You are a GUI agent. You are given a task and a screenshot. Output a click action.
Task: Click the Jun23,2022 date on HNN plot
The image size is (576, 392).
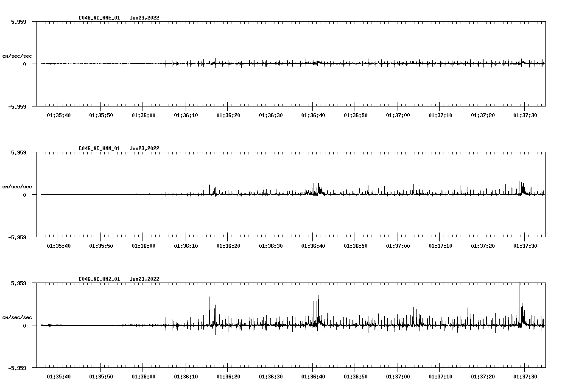[145, 148]
